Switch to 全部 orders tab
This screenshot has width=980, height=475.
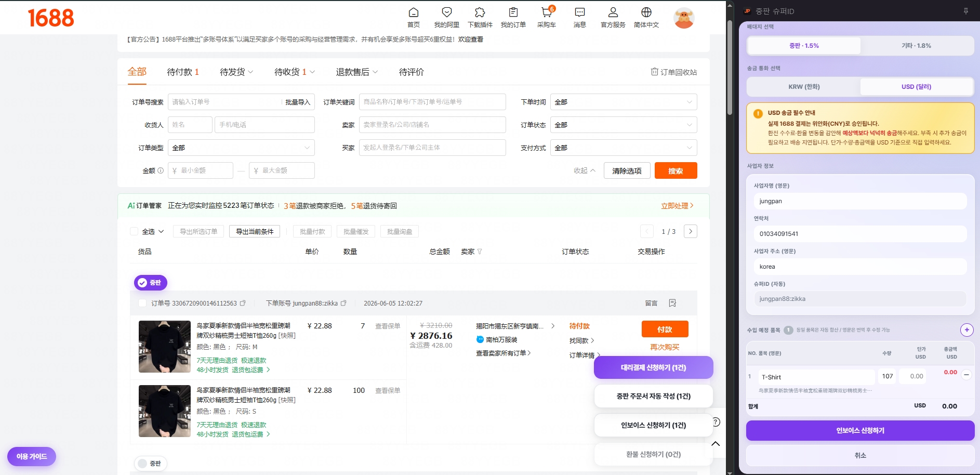(x=137, y=72)
